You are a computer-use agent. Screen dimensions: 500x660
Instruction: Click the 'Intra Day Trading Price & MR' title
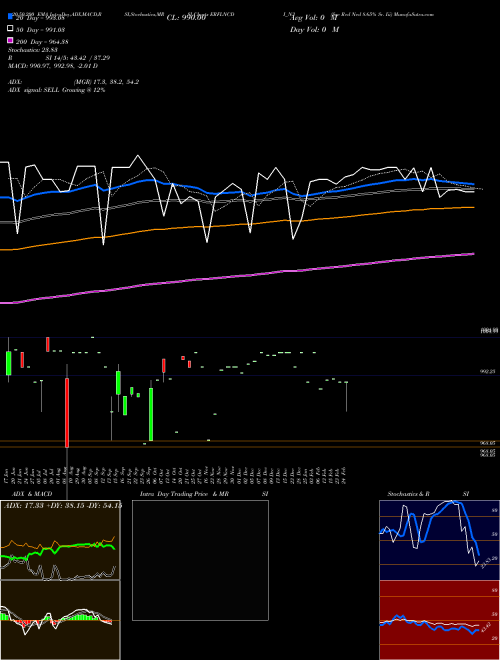click(x=184, y=494)
